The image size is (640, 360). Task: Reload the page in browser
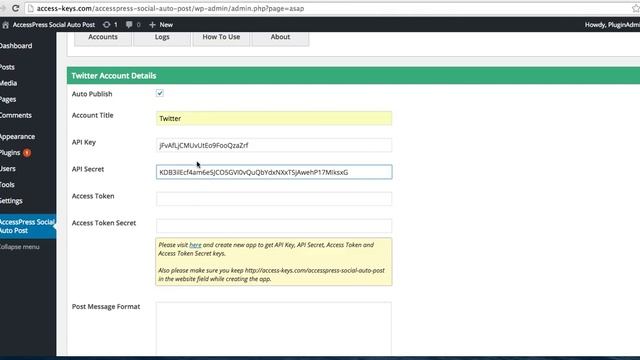click(x=16, y=8)
